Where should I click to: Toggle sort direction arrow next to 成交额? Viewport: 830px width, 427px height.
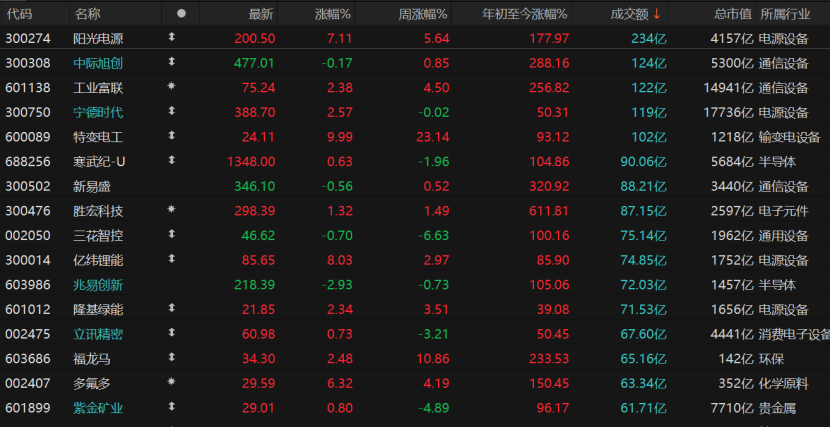point(657,14)
